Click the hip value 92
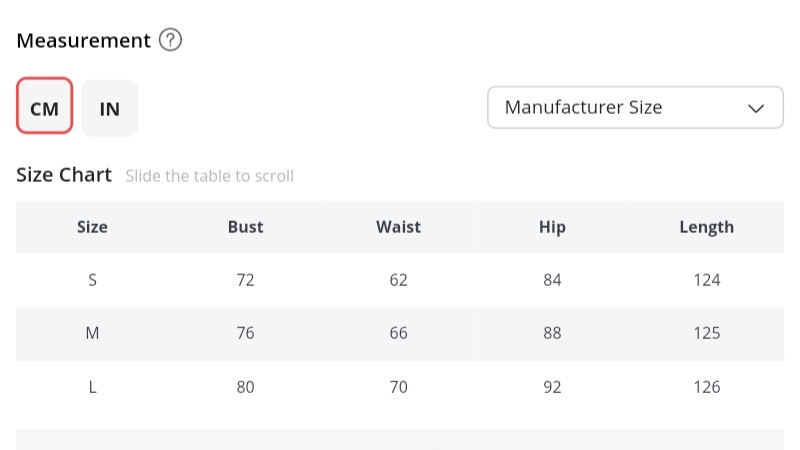The height and width of the screenshot is (450, 800). pos(552,387)
